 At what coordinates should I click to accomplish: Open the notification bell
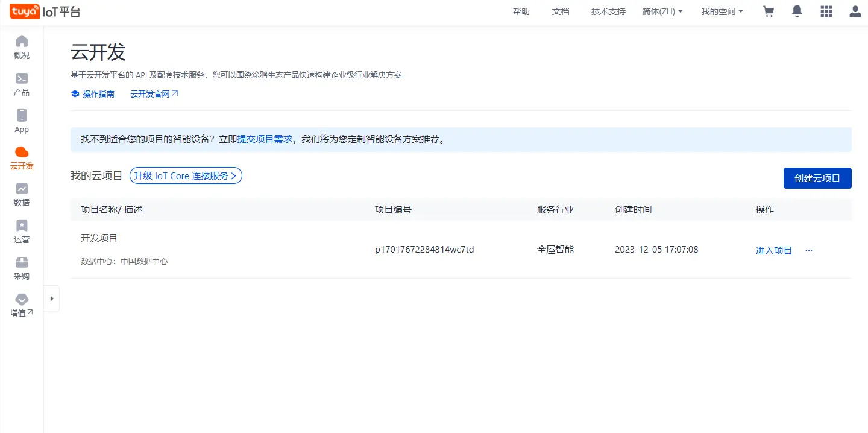coord(797,11)
